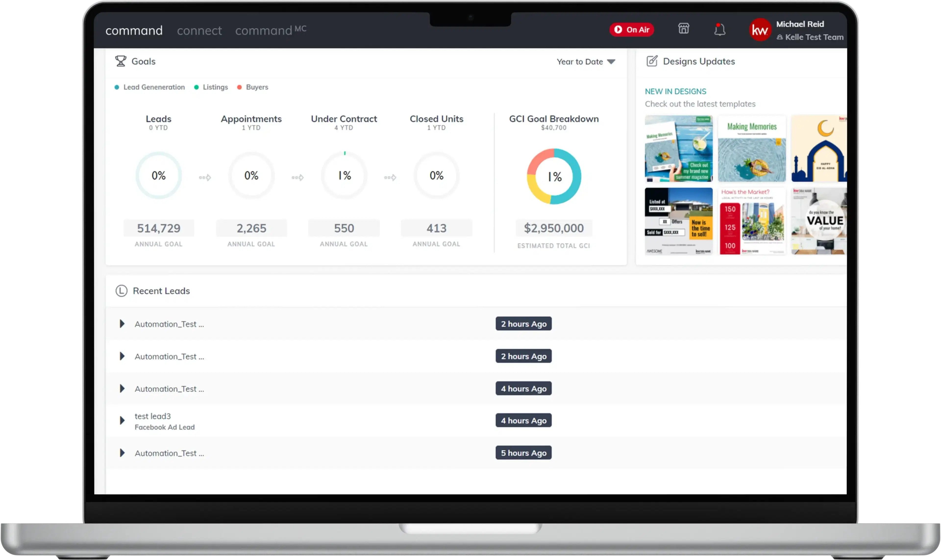Switch to the command tab
Image resolution: width=941 pixels, height=560 pixels.
[134, 30]
